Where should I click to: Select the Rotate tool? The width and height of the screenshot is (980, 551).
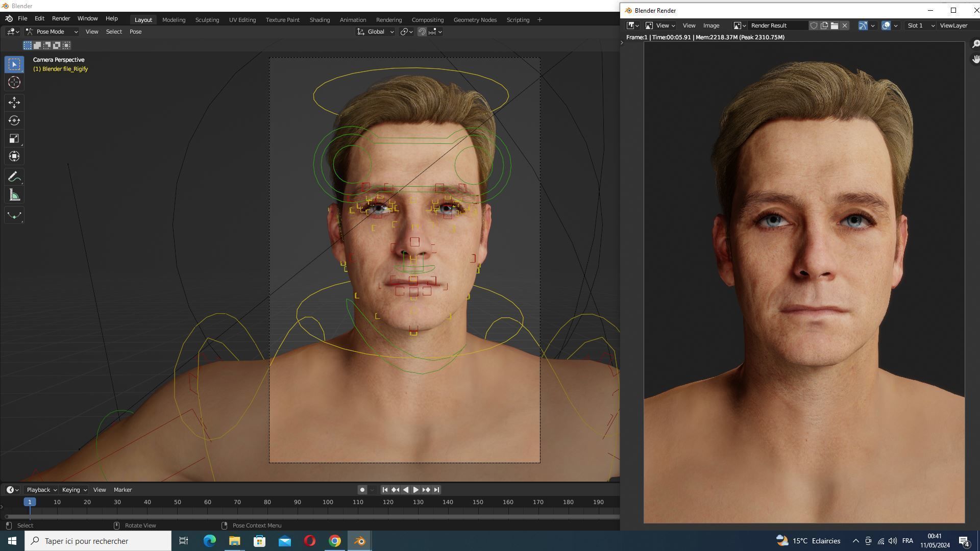tap(14, 120)
